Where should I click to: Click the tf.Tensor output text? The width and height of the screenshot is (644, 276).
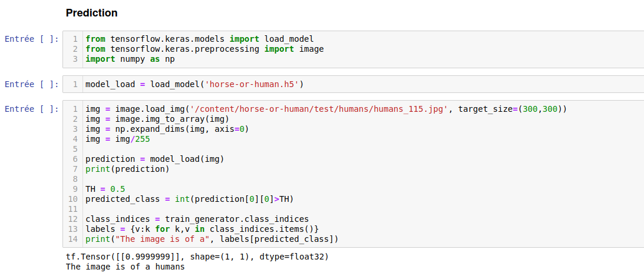[x=197, y=257]
